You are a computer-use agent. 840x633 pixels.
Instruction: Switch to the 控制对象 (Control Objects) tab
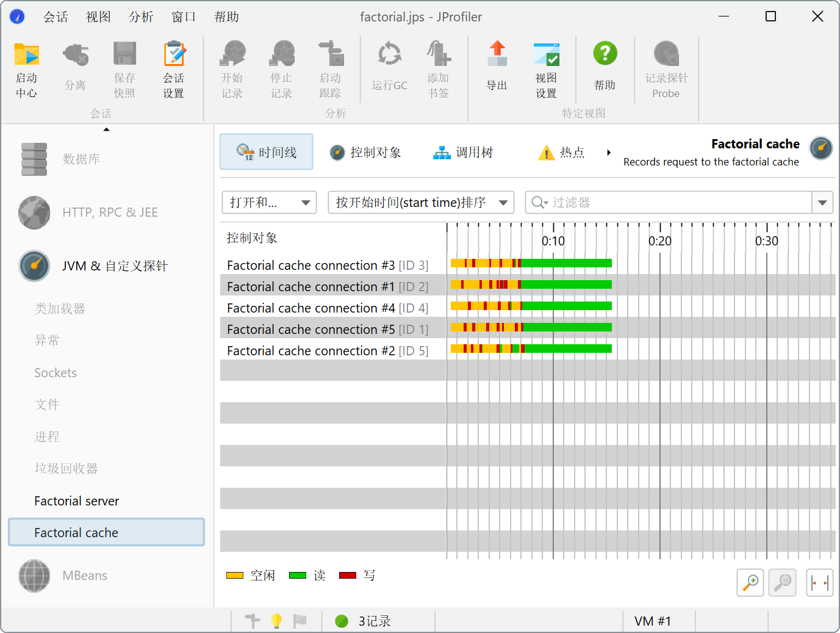pos(365,153)
